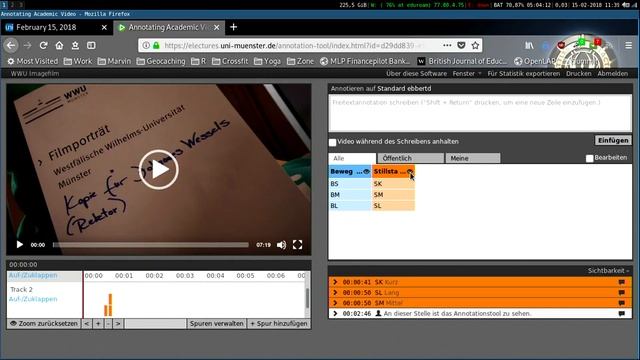Viewport: 640px width, 360px height.
Task: Select the BS label in Beweg category
Action: (350, 184)
